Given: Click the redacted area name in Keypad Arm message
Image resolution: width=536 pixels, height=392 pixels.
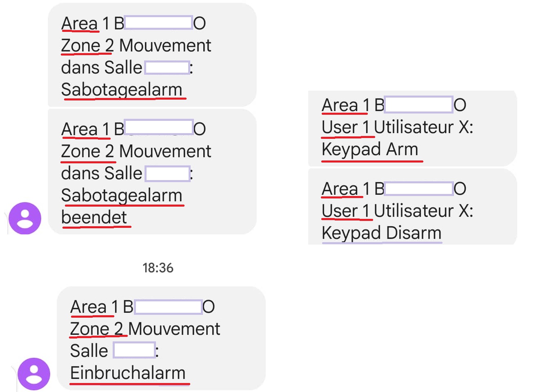Looking at the screenshot, I should pyautogui.click(x=419, y=105).
